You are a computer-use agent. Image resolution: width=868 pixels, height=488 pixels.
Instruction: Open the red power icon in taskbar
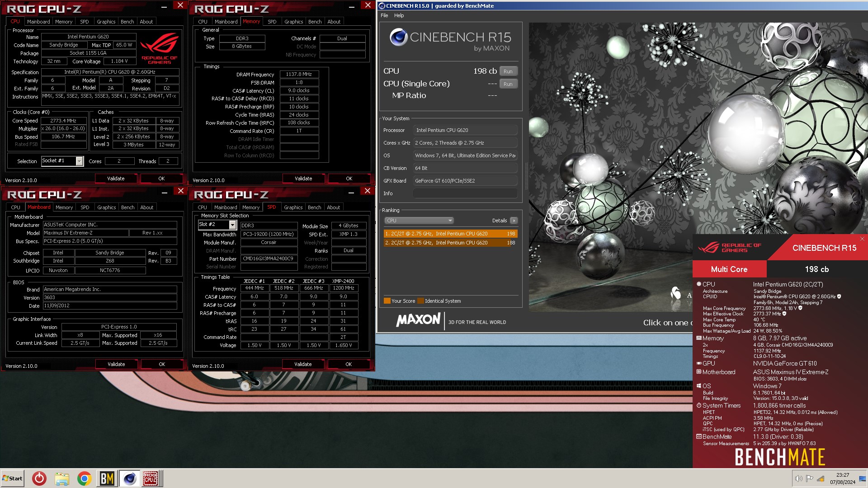(x=39, y=479)
